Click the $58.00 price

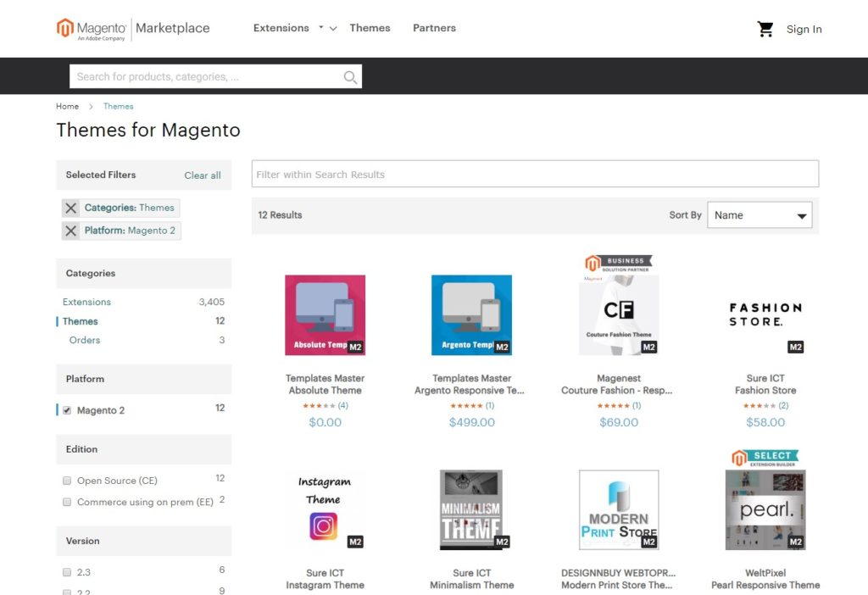[x=765, y=422]
